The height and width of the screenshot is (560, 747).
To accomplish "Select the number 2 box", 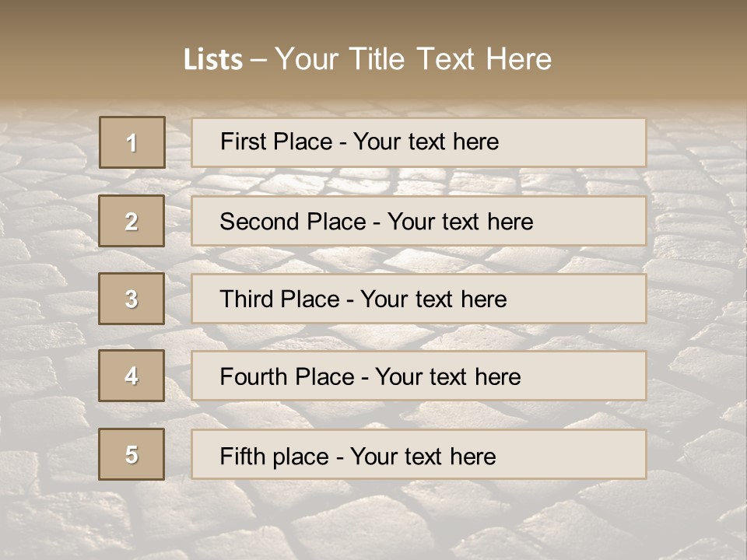I will [132, 221].
